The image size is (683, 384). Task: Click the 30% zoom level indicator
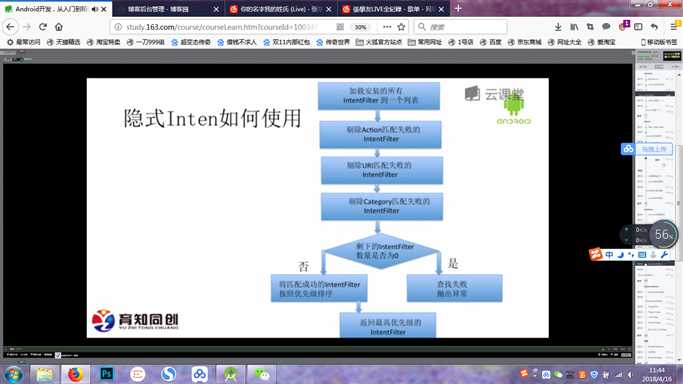(x=360, y=27)
